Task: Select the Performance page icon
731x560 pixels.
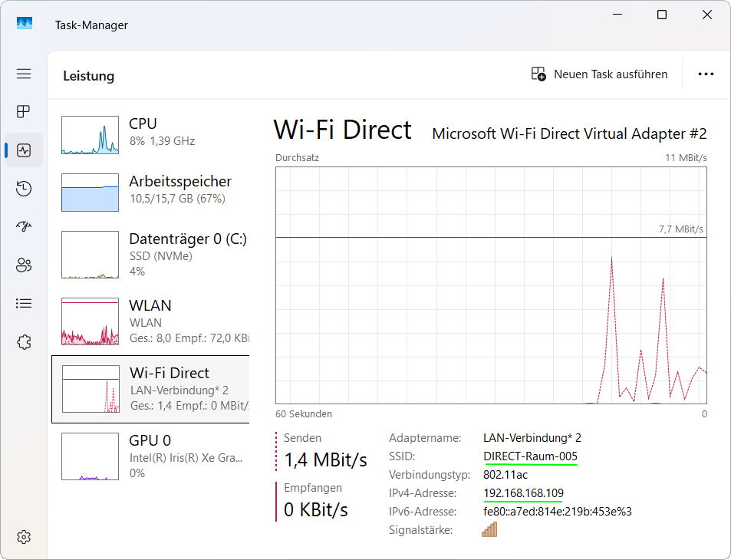Action: coord(24,150)
